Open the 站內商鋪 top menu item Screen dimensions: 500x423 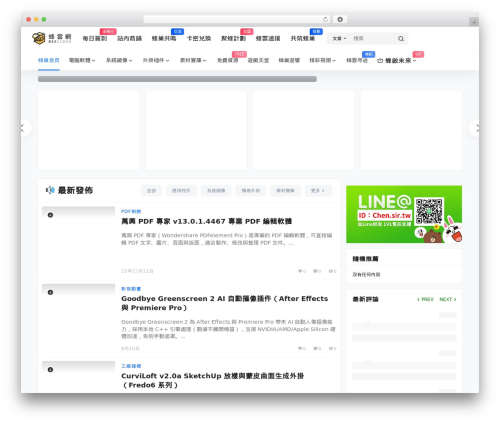coord(129,38)
